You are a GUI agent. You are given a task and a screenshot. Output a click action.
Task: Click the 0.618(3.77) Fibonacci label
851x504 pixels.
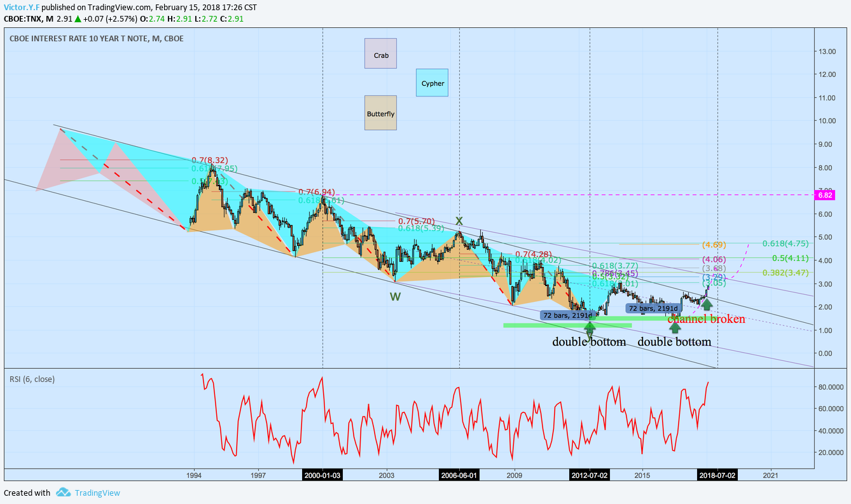click(614, 266)
